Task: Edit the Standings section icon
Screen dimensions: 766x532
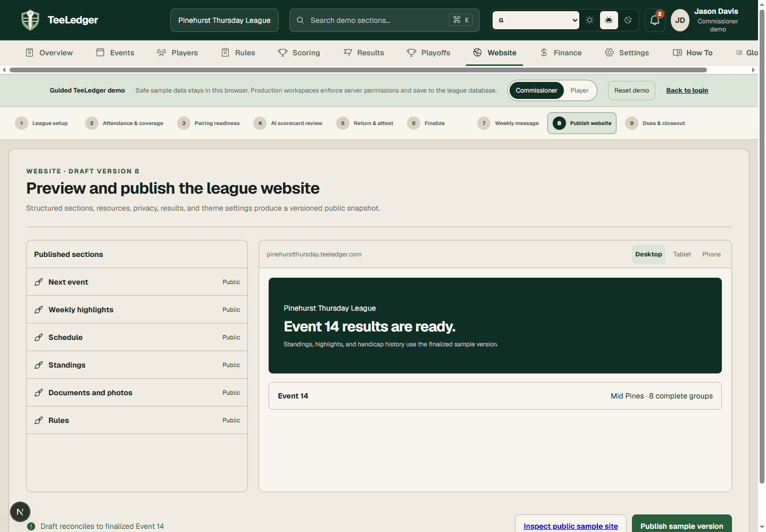Action: coord(38,365)
